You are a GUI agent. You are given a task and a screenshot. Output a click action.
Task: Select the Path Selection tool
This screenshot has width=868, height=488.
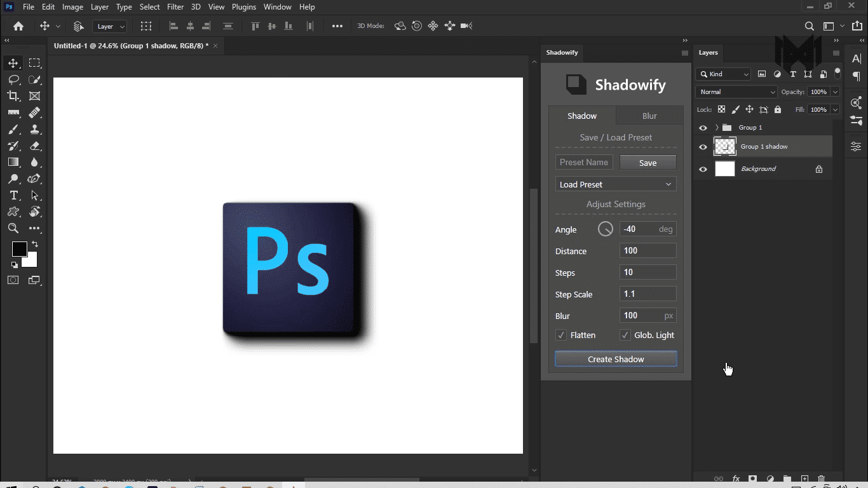tap(34, 195)
